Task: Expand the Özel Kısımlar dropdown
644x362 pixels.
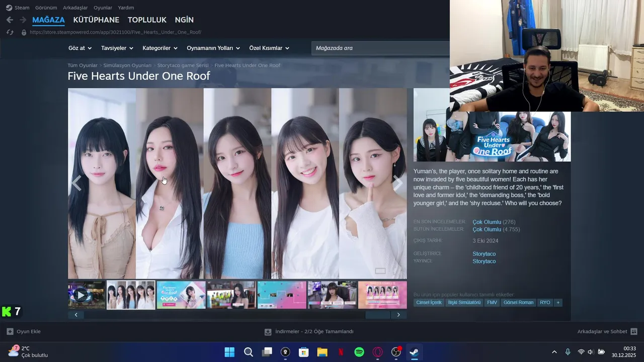Action: click(269, 48)
